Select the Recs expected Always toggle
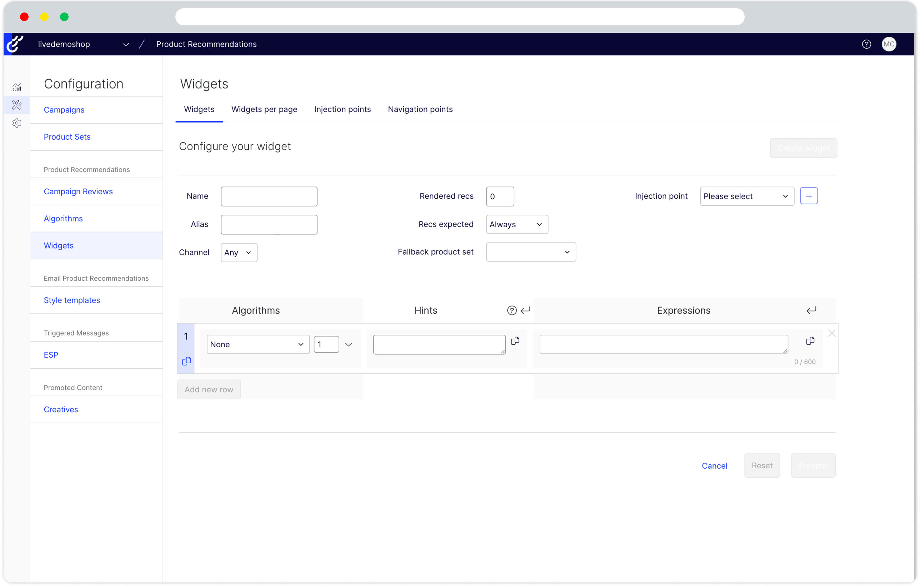This screenshot has width=920, height=588. 516,224
